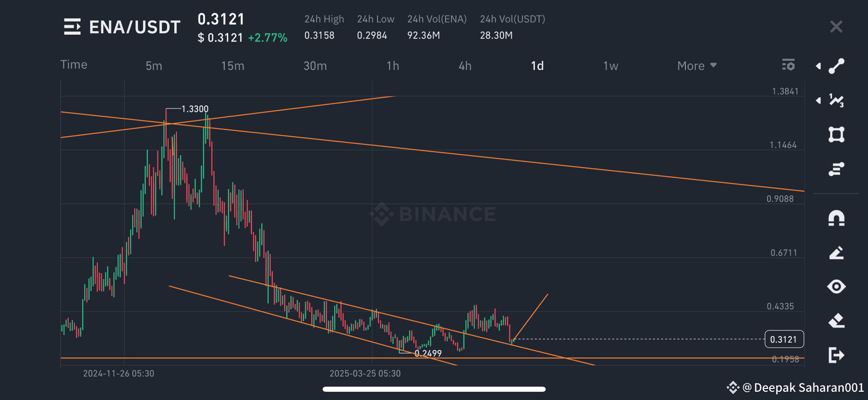Tap the large last price 0.3121 in header

[x=221, y=19]
